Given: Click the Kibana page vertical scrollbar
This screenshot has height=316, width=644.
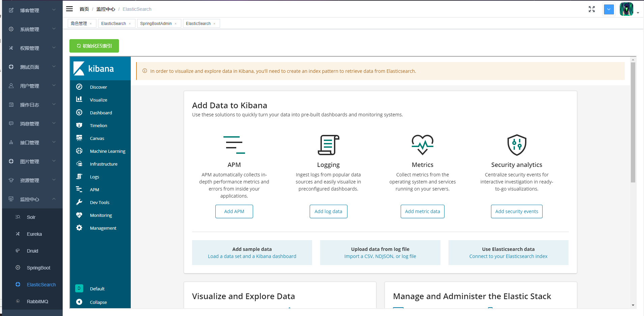Looking at the screenshot, I should pyautogui.click(x=633, y=122).
